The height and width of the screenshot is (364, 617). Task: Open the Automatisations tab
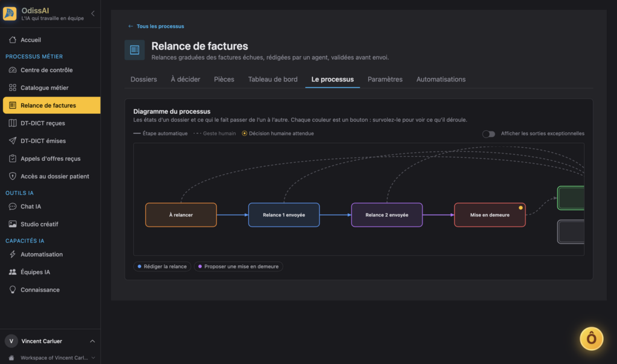click(440, 80)
